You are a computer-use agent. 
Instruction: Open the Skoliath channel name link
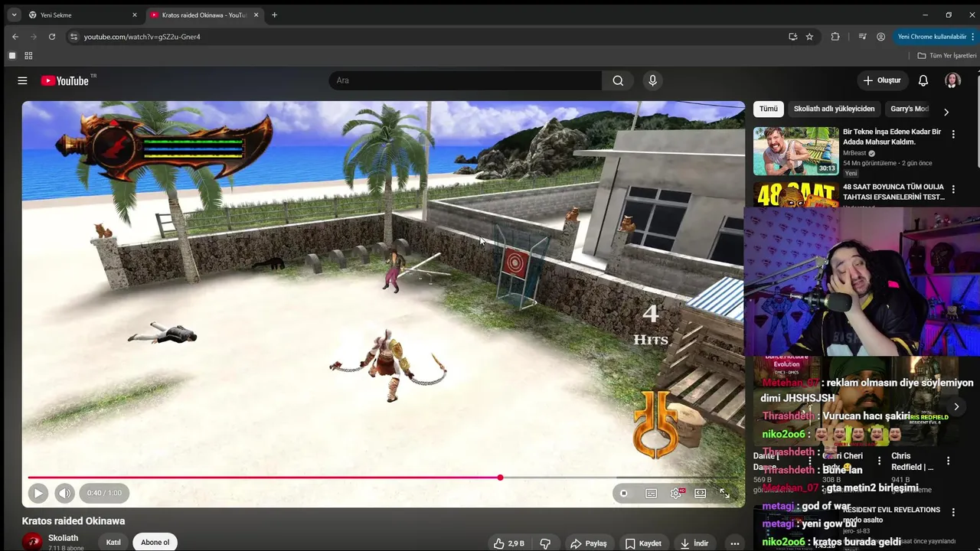click(63, 538)
